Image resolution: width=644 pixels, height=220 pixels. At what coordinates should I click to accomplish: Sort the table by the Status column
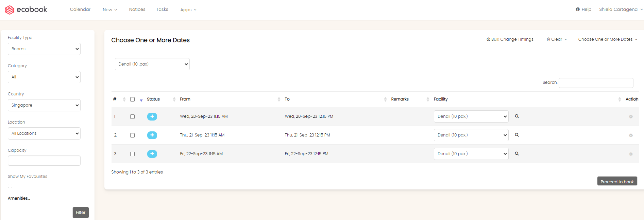(174, 99)
